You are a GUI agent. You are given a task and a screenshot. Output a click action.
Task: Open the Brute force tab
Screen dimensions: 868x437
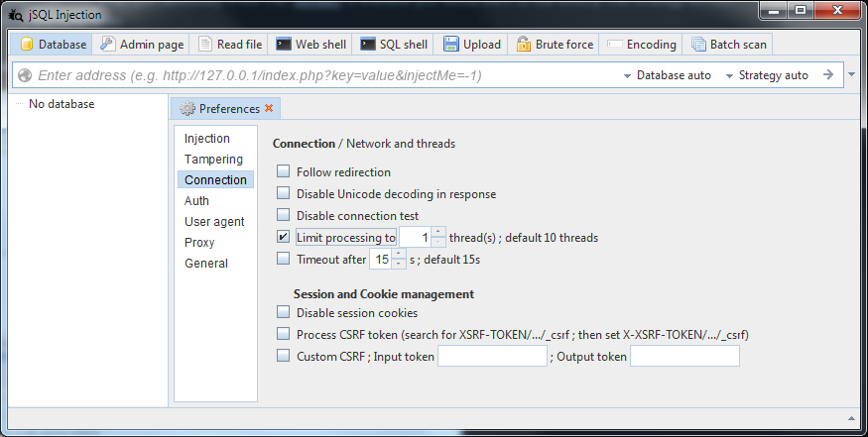(x=555, y=45)
